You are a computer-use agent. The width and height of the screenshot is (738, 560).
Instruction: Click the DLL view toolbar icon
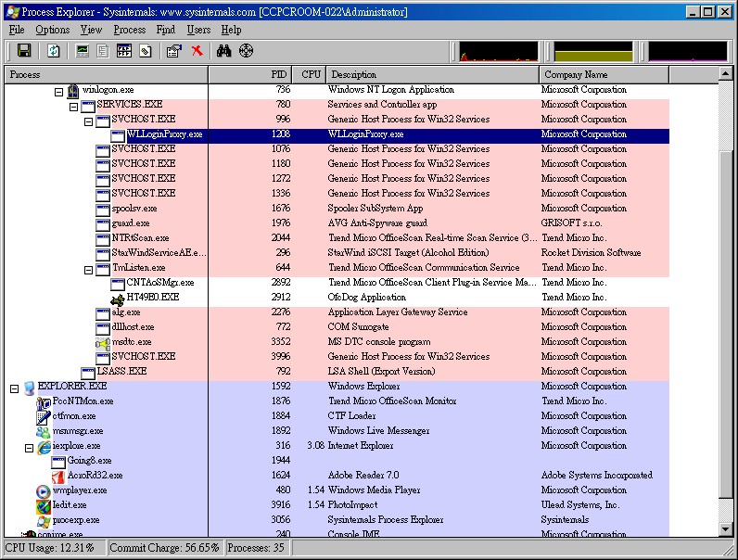pos(146,50)
